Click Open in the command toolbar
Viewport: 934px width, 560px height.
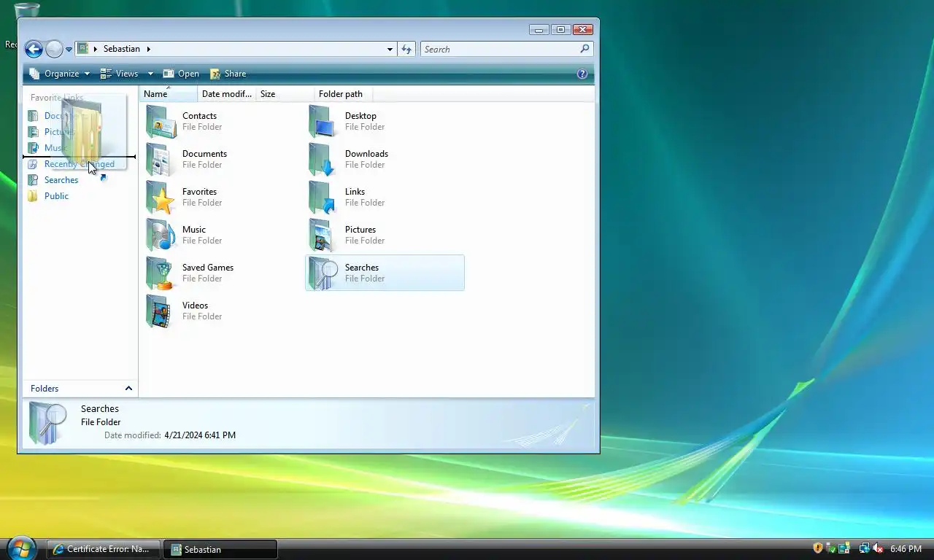click(181, 74)
